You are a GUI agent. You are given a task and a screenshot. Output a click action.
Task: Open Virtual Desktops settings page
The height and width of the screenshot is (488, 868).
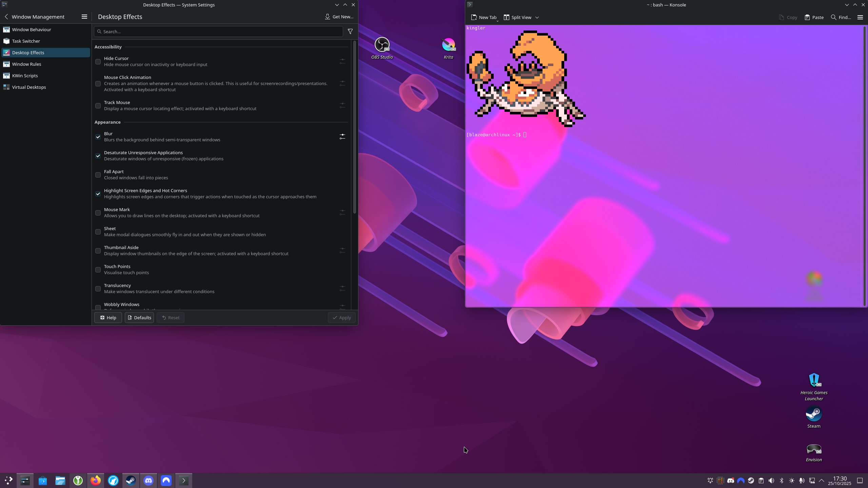[29, 87]
